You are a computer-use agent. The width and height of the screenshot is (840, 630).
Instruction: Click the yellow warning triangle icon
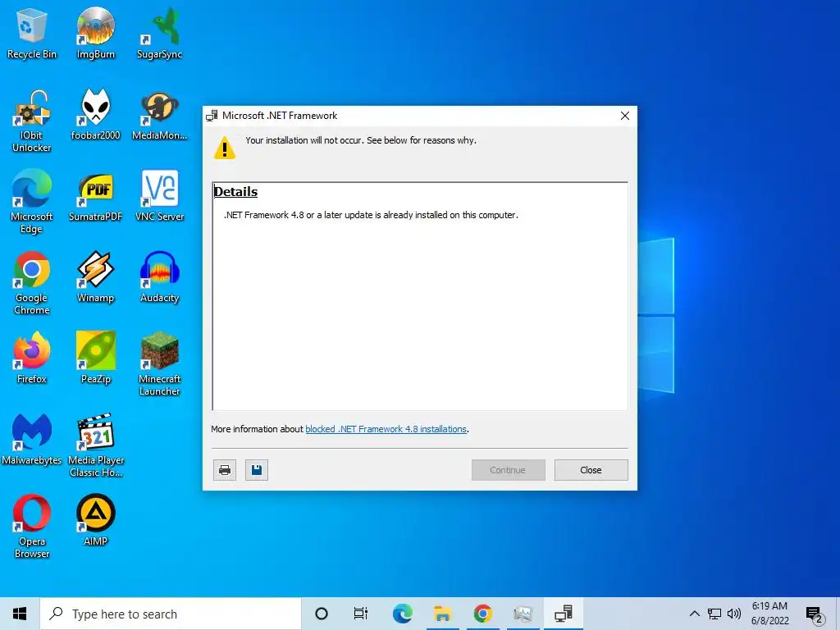tap(225, 148)
